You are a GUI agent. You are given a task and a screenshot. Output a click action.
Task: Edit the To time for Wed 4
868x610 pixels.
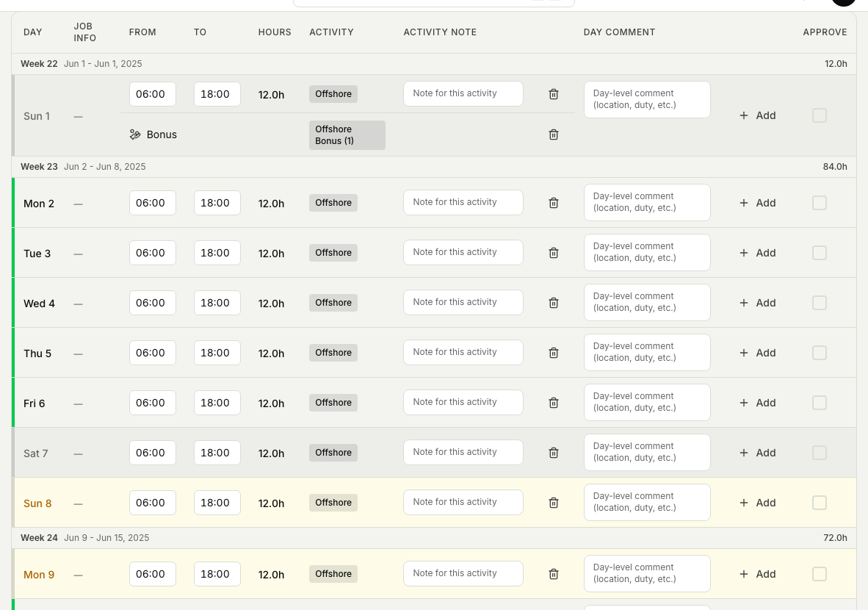217,303
